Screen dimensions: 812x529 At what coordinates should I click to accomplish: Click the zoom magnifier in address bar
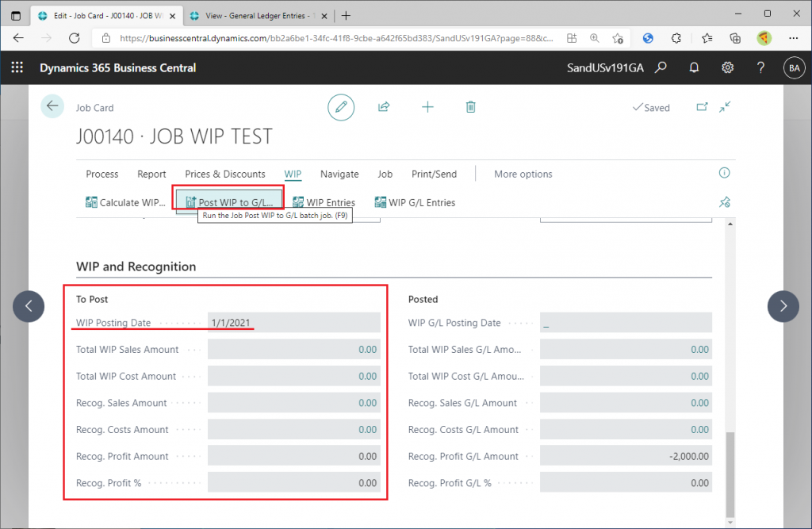click(x=595, y=38)
